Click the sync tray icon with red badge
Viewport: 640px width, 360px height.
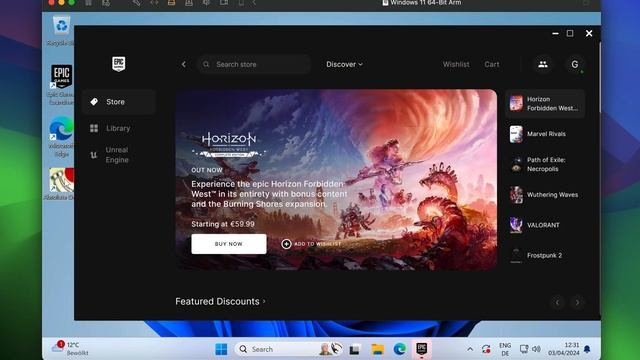tap(486, 349)
